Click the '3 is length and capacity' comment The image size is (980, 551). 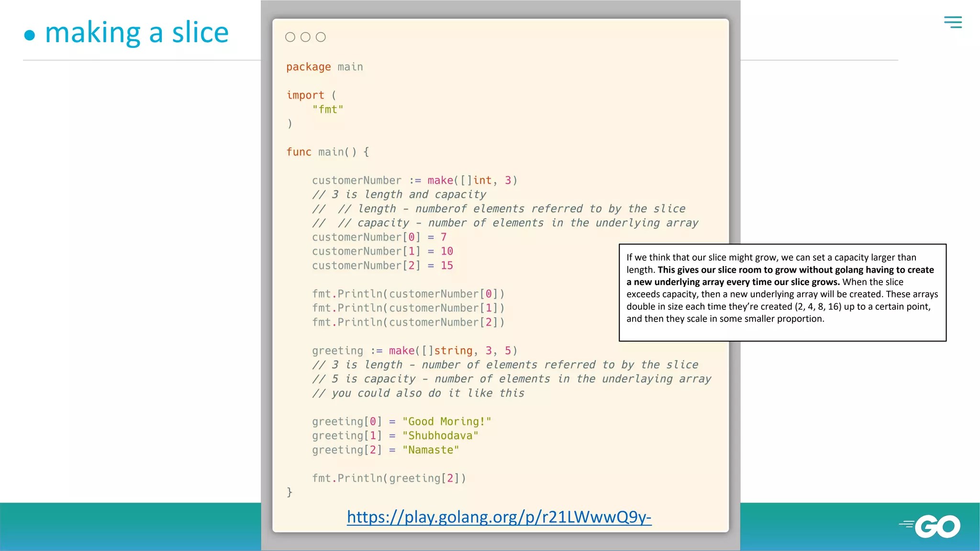pos(399,195)
